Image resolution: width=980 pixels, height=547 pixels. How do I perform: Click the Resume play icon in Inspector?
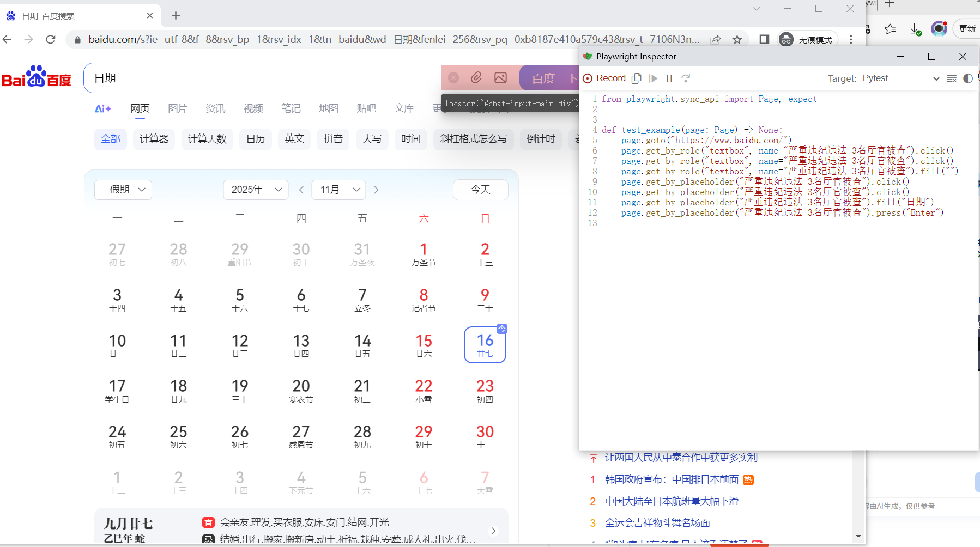coord(653,78)
